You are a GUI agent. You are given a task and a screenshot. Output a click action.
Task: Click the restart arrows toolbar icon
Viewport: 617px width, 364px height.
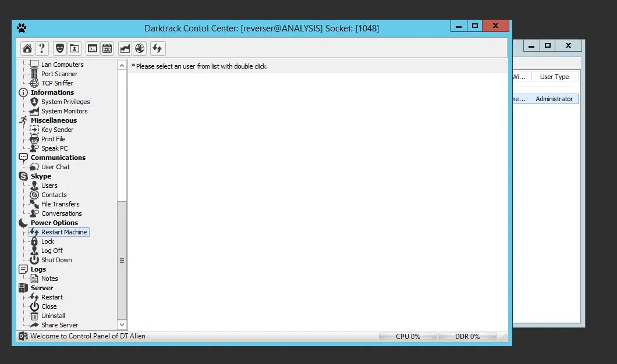point(157,48)
